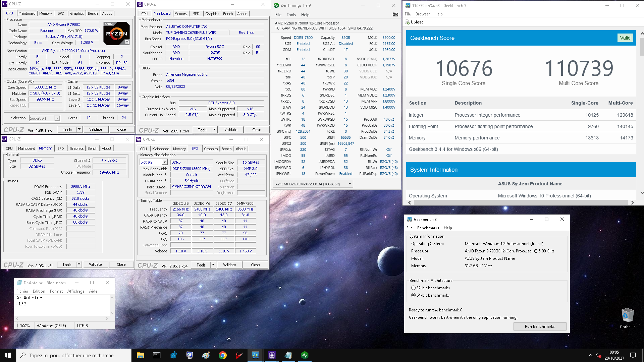Click Run Benchmarks button
Image resolution: width=644 pixels, height=362 pixels.
pyautogui.click(x=540, y=326)
